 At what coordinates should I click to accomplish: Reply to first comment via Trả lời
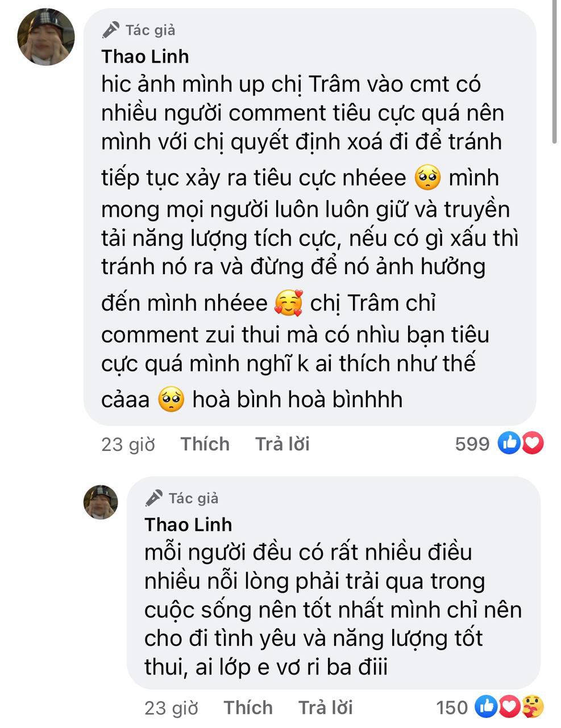tap(282, 444)
